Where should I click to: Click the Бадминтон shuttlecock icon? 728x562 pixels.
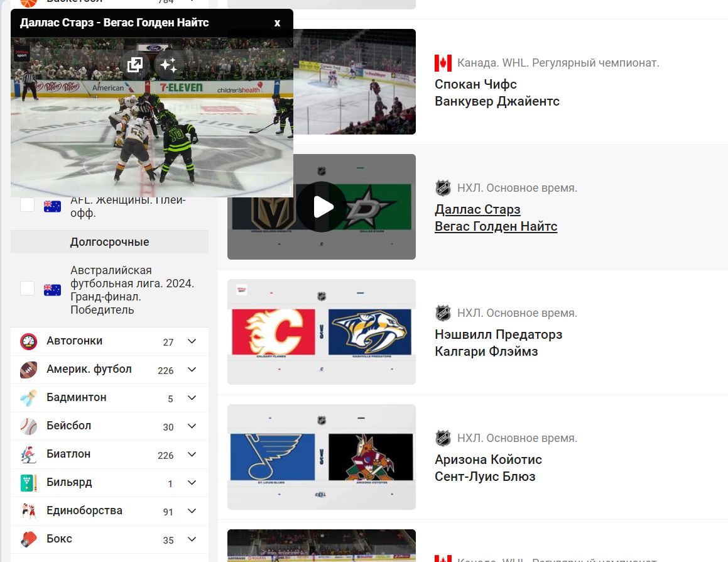[x=28, y=398]
